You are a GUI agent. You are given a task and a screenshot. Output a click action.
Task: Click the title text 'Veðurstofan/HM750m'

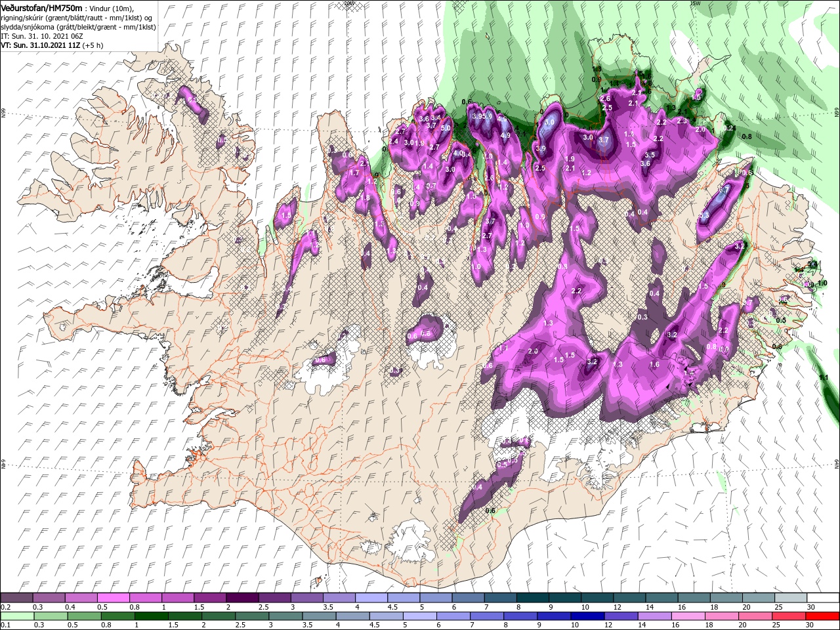pyautogui.click(x=42, y=7)
